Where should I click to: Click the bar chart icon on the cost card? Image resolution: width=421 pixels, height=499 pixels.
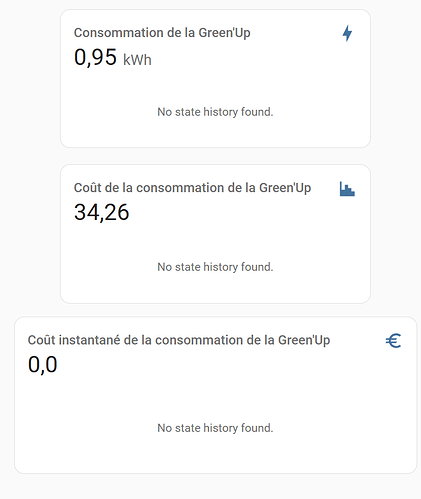point(347,189)
